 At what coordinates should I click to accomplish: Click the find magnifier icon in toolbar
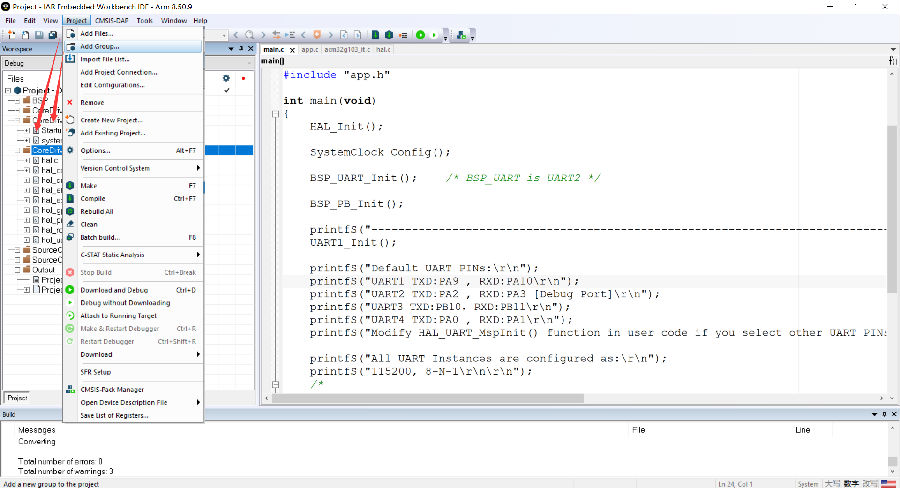click(x=248, y=35)
